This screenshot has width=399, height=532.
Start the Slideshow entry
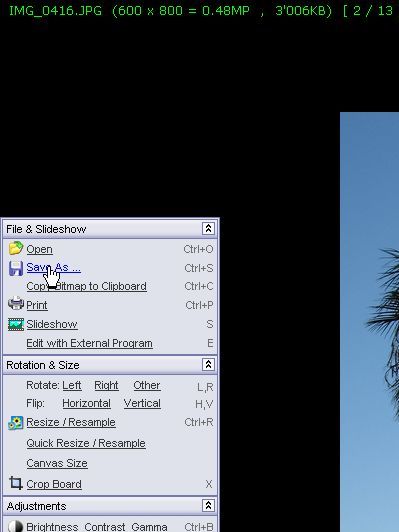click(x=52, y=324)
